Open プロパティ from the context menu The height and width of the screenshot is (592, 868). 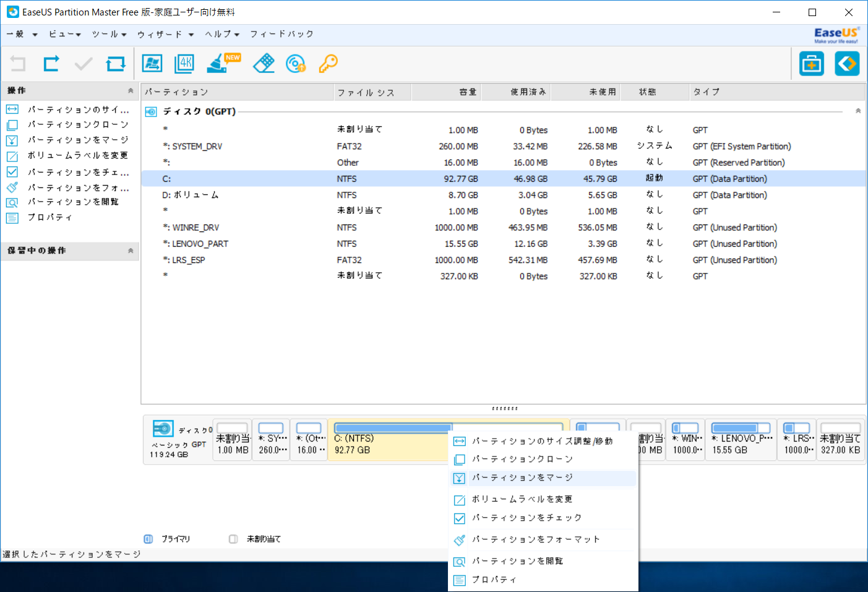coord(494,579)
